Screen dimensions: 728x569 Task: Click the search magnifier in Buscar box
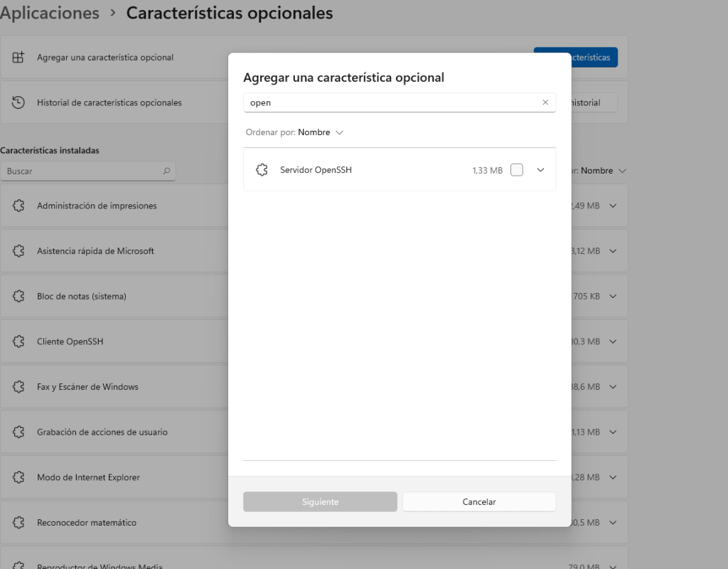pyautogui.click(x=166, y=171)
